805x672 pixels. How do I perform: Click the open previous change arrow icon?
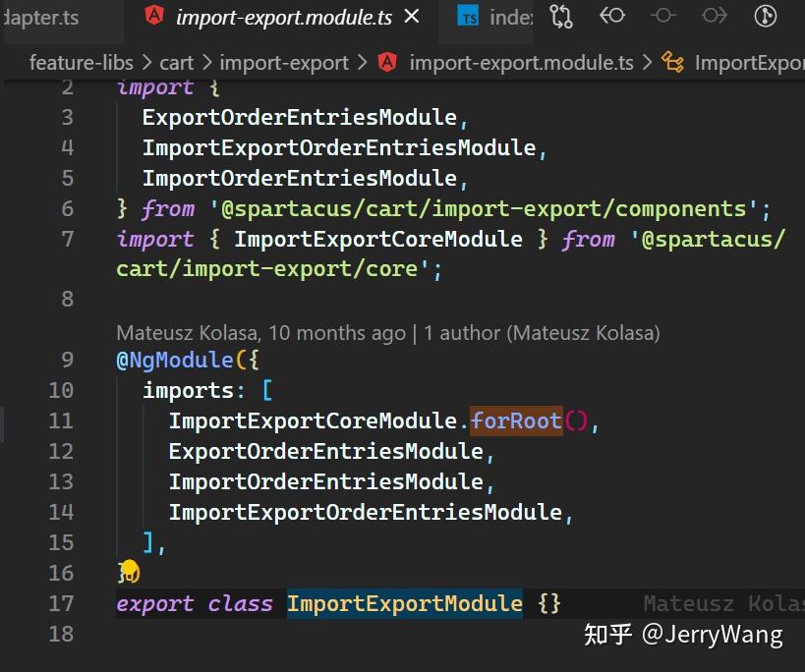pos(613,17)
